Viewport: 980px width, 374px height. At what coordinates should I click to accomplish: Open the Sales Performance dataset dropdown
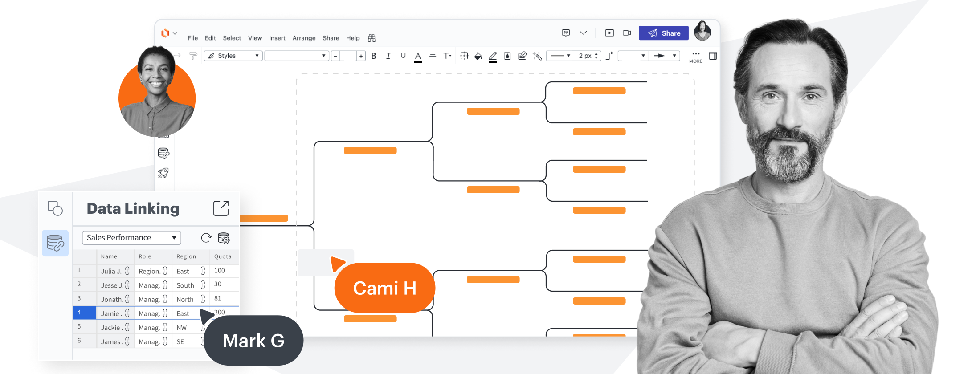131,238
